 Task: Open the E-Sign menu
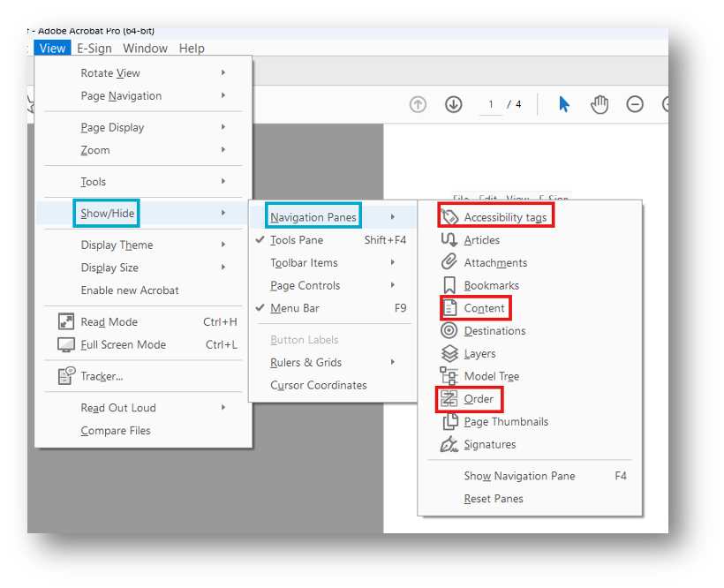point(94,48)
